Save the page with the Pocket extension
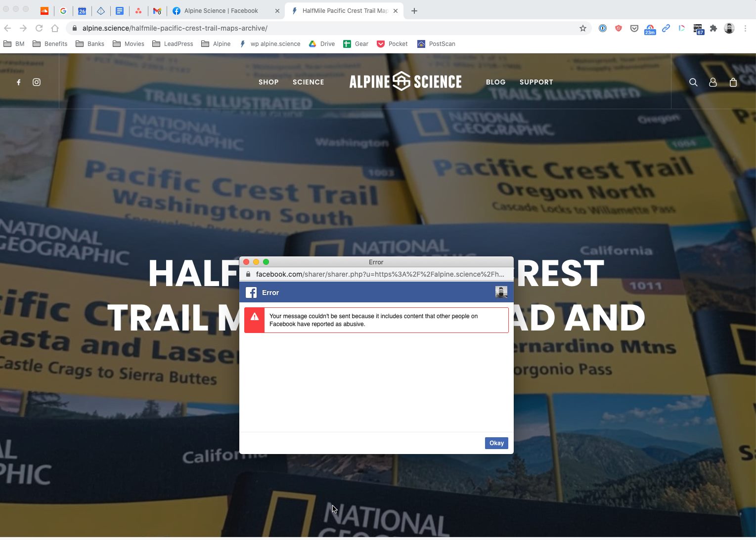The height and width of the screenshot is (540, 756). (x=634, y=28)
